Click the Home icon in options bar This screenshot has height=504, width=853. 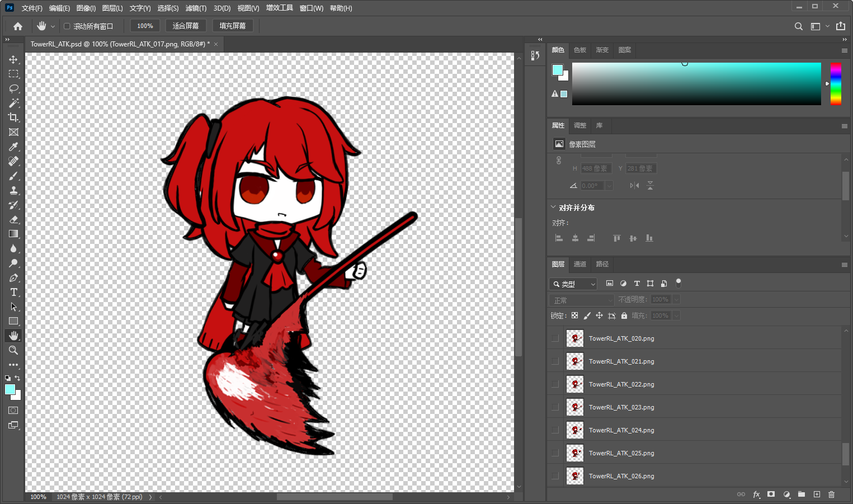coord(18,26)
